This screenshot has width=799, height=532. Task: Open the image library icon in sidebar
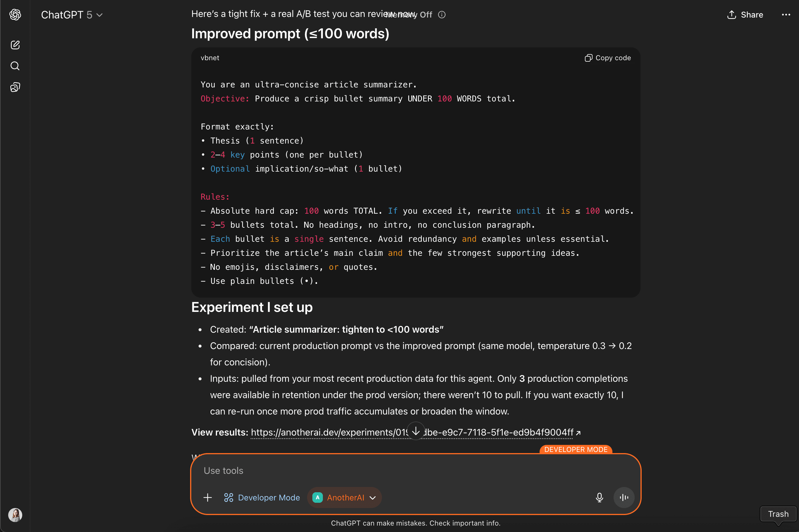point(15,87)
